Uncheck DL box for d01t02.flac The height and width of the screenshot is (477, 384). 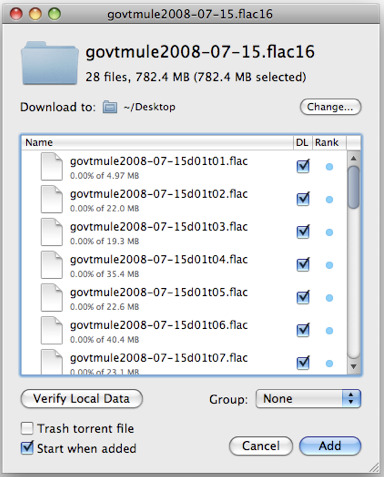303,199
